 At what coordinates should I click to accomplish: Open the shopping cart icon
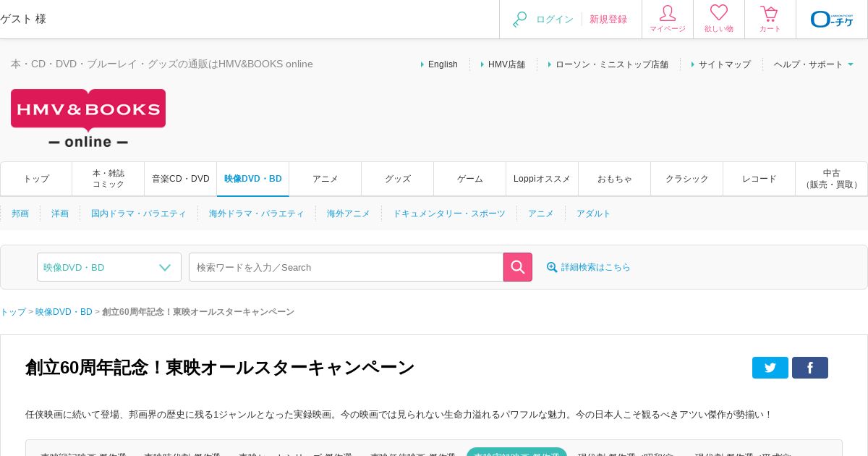click(770, 14)
